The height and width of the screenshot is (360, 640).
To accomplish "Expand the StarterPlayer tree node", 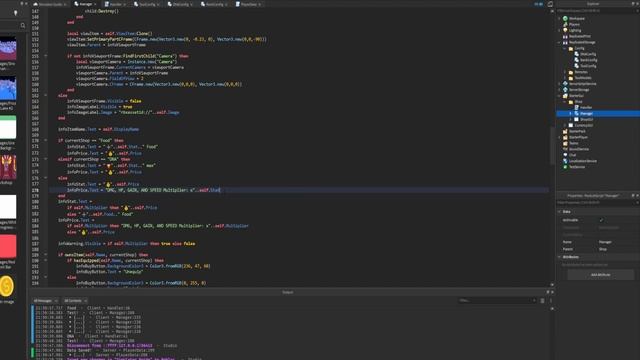I will (x=560, y=137).
